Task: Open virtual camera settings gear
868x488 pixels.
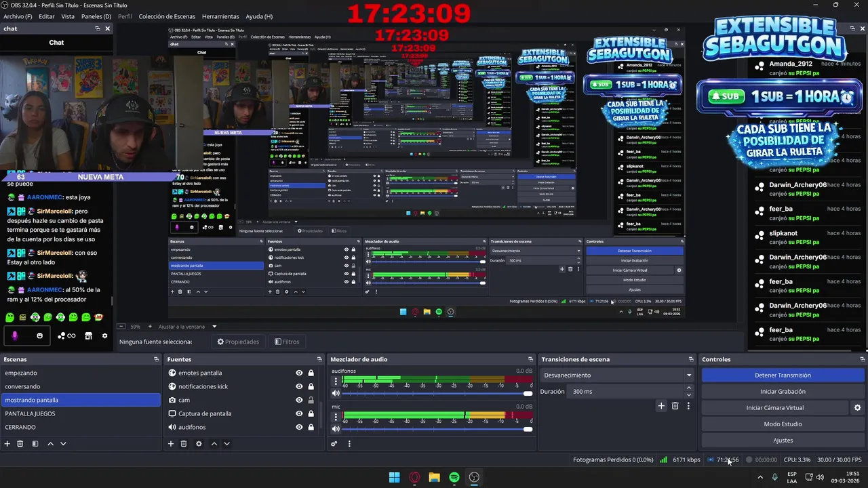Action: click(x=857, y=408)
